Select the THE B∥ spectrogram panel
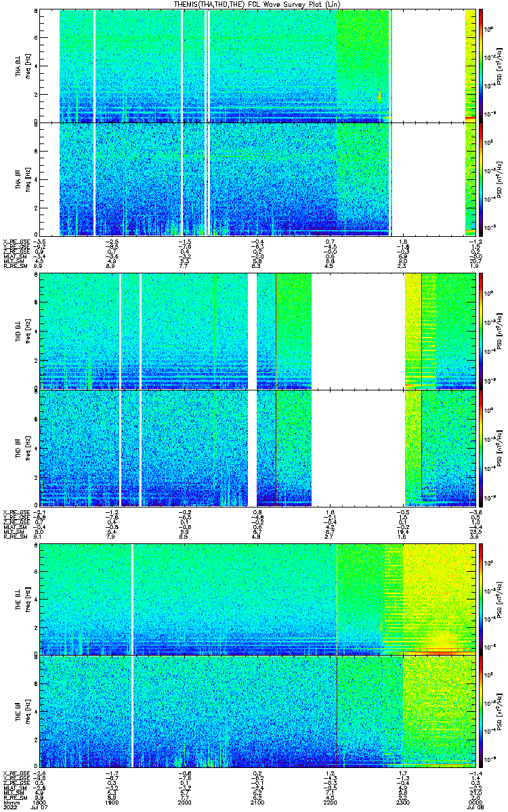Viewport: 508px width, 812px height. coord(257,711)
